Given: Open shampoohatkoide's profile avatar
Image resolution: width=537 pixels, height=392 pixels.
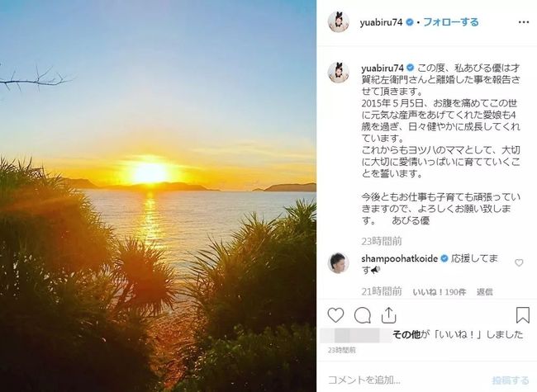Looking at the screenshot, I should pyautogui.click(x=339, y=262).
